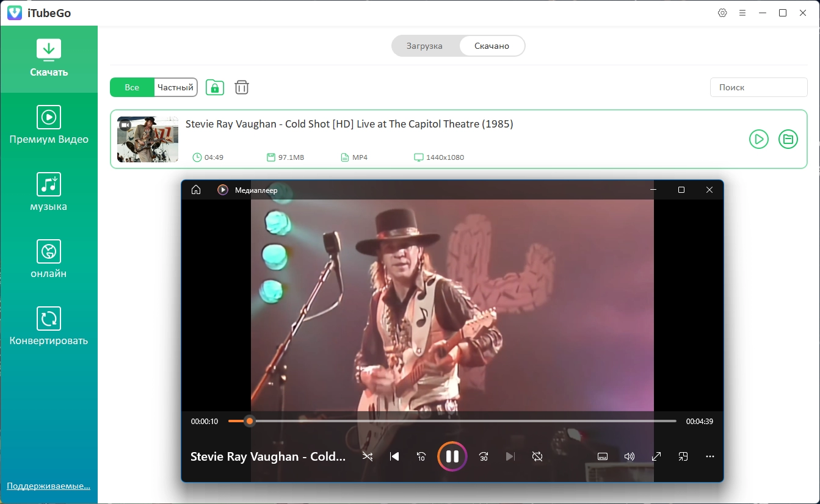
Task: Click the trash delete icon
Action: (x=242, y=87)
